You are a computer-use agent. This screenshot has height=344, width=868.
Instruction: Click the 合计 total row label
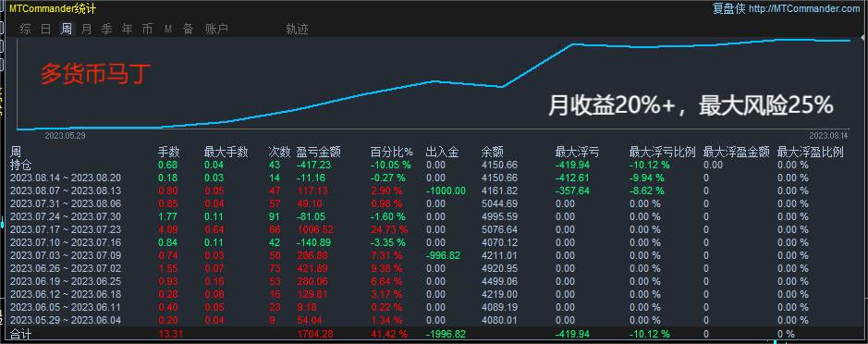pos(21,334)
